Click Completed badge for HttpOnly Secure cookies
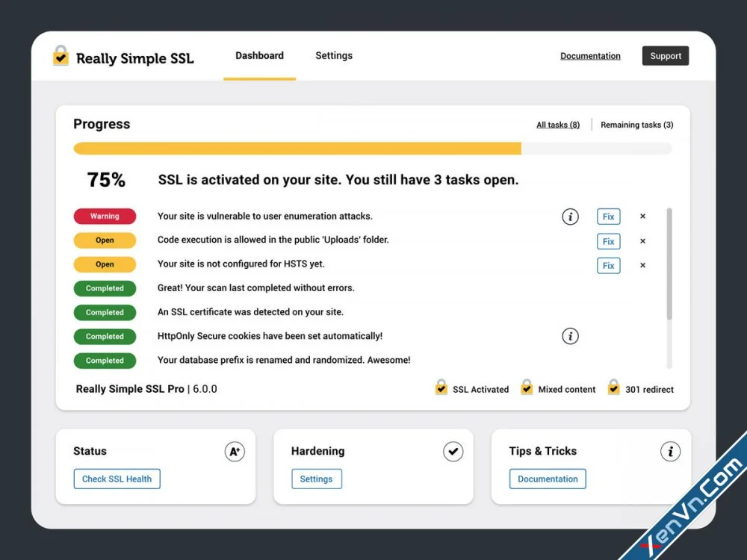The width and height of the screenshot is (747, 560). 105,337
